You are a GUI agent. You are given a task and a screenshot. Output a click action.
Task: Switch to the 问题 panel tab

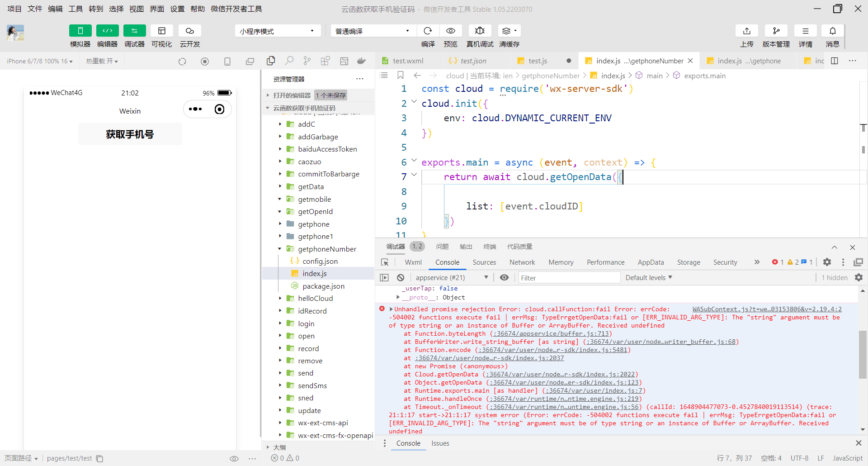(442, 247)
